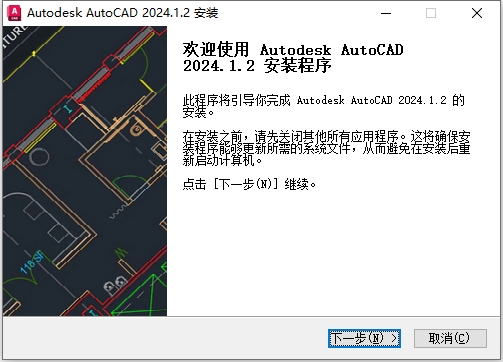503x362 pixels.
Task: Minimize the AutoCAD installer window
Action: [x=386, y=13]
